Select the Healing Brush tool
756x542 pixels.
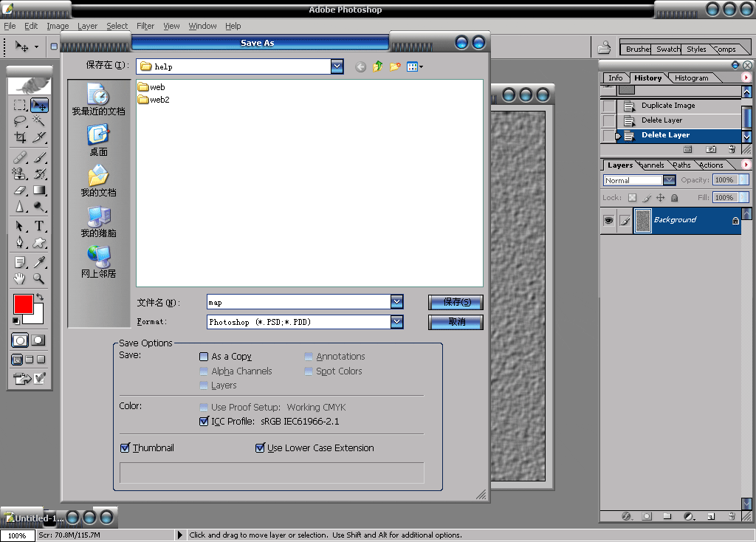click(x=20, y=157)
